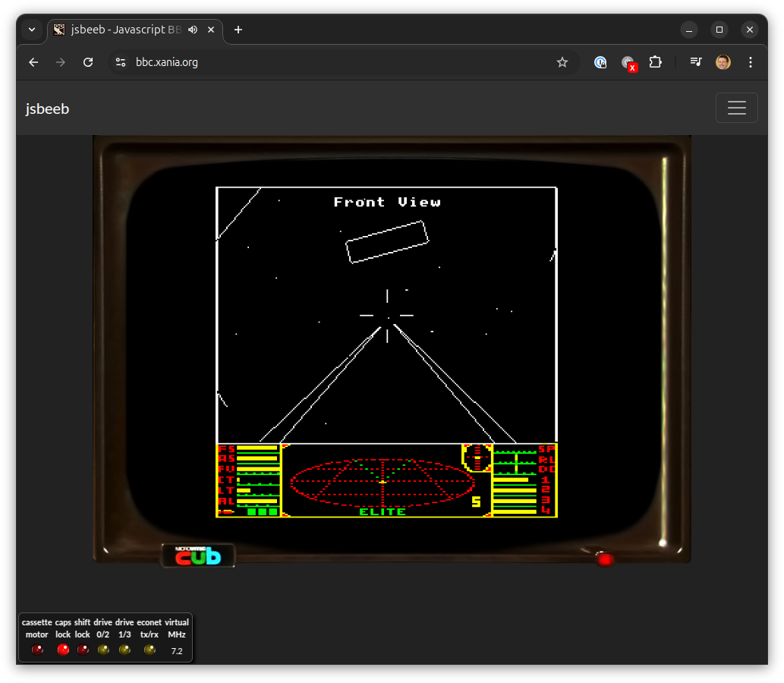This screenshot has width=784, height=683.
Task: Click energy bank 1 bar
Action: point(511,480)
